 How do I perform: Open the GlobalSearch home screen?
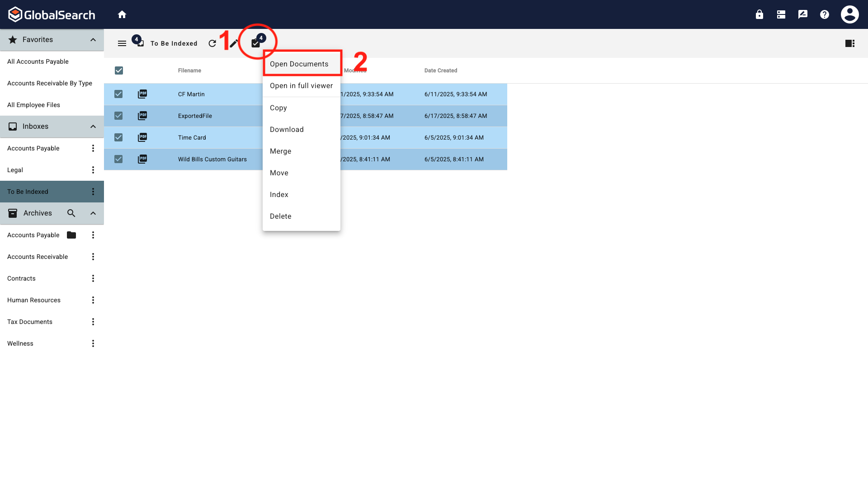click(122, 14)
